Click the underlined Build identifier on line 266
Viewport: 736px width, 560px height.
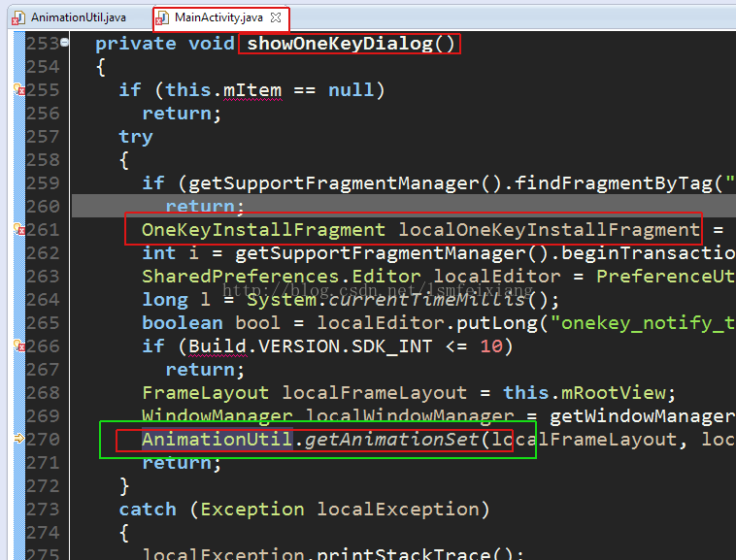tap(217, 346)
